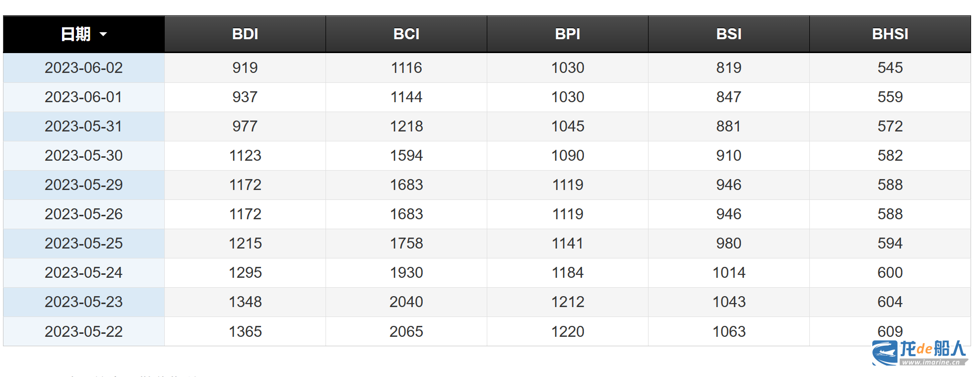Select BHSI value 545
980x377 pixels.
point(890,67)
